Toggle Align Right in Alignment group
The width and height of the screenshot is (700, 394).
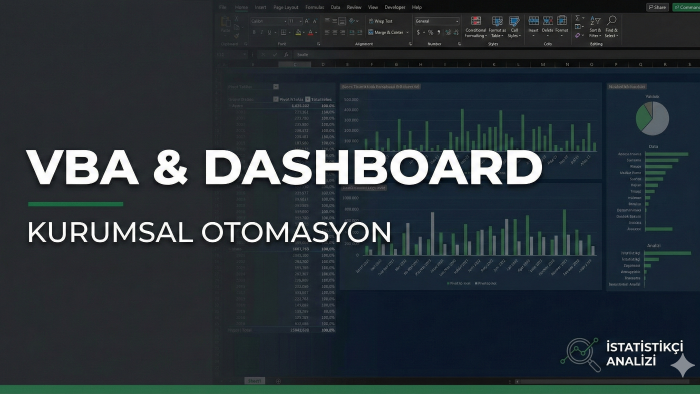click(342, 32)
